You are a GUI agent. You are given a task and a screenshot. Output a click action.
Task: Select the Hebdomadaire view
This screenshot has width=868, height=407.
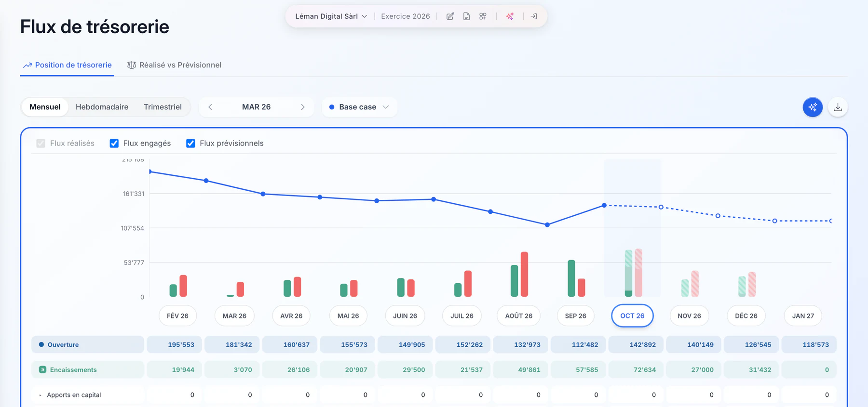pyautogui.click(x=102, y=107)
